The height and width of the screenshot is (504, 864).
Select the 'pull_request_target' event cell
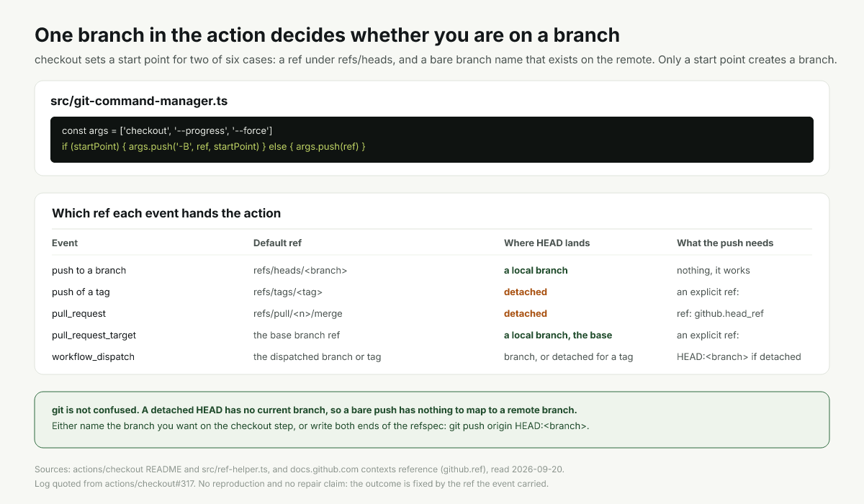coord(94,335)
